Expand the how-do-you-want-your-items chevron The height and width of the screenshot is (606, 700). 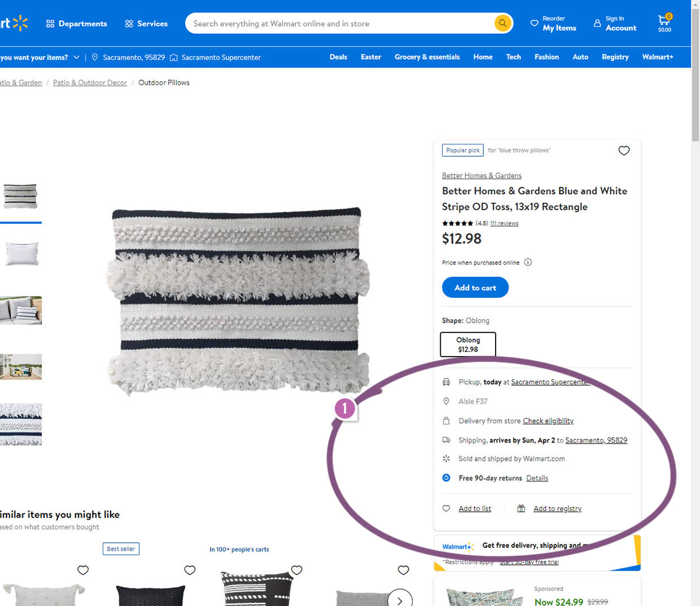point(77,57)
